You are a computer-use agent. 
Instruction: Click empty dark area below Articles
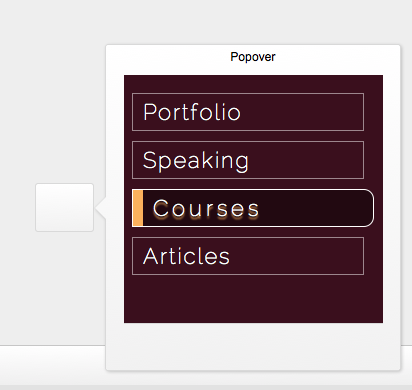point(253,298)
